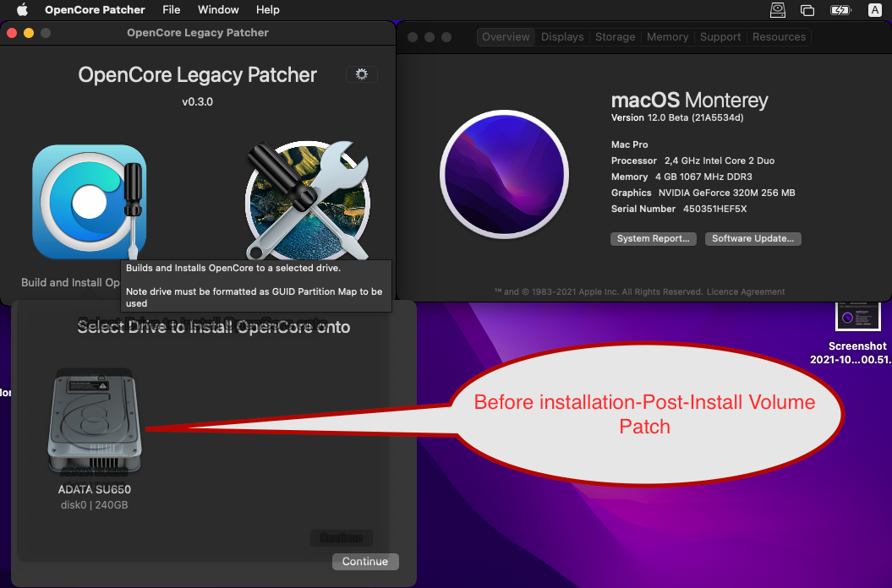Click the Post-Install Volume Patch wrench icon
The image size is (892, 588).
coord(308,200)
